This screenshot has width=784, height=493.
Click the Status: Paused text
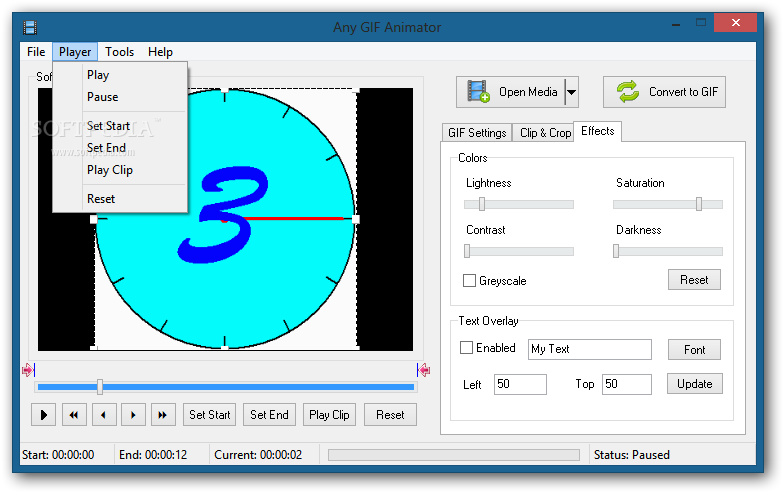(x=632, y=454)
